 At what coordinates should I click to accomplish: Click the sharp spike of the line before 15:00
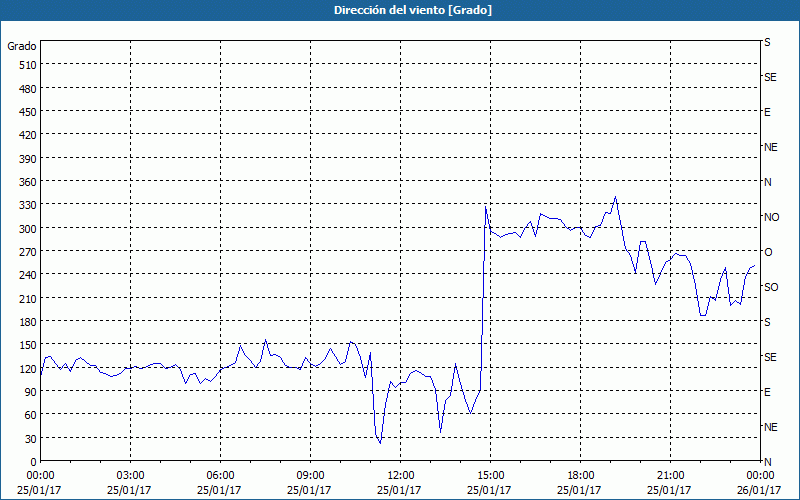click(485, 207)
